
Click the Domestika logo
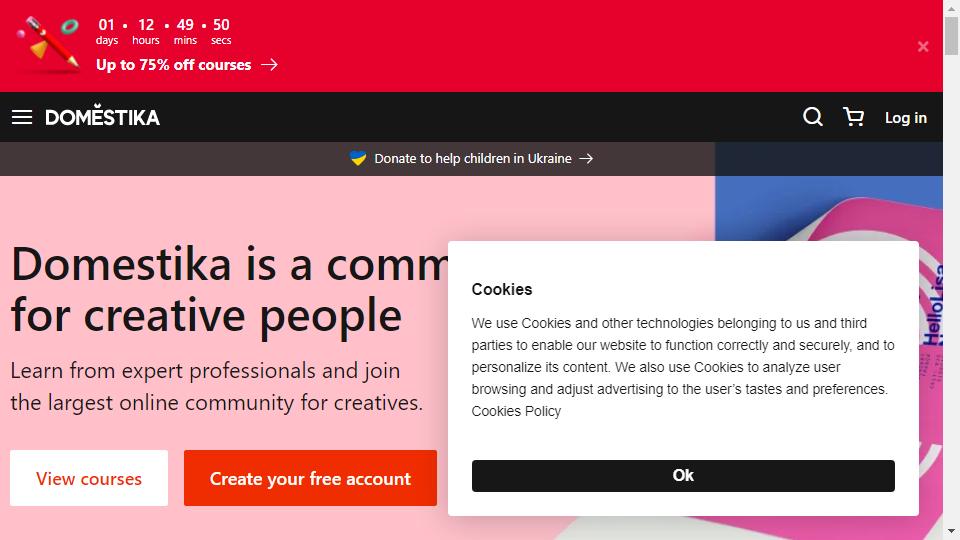(x=102, y=116)
